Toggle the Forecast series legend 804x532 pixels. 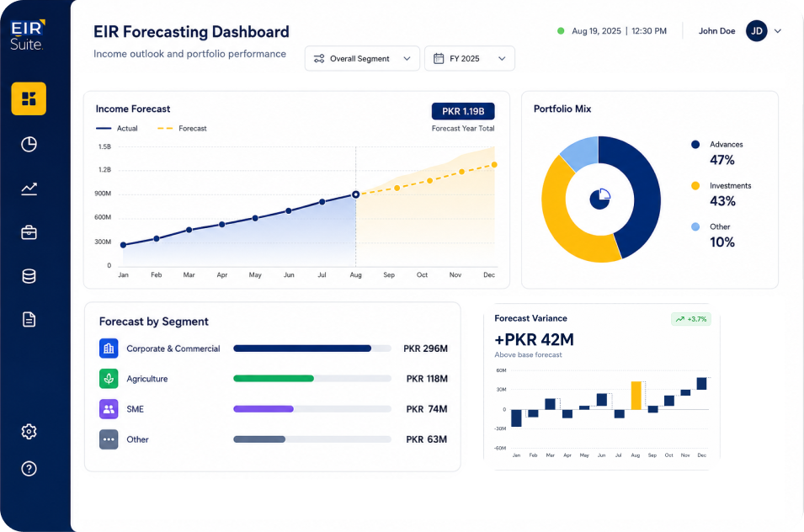click(182, 128)
